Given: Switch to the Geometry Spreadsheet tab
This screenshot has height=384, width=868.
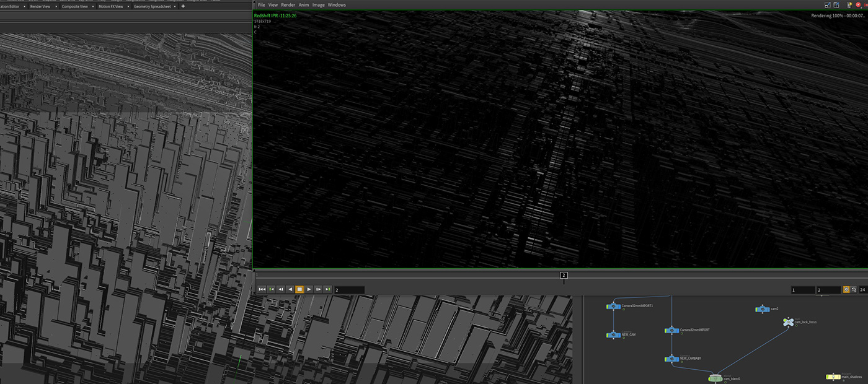Looking at the screenshot, I should click(x=152, y=6).
